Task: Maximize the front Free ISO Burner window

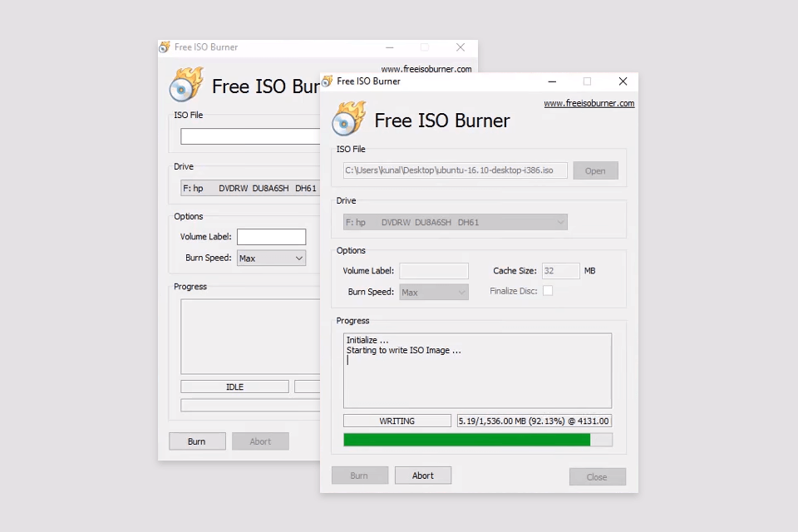Action: pyautogui.click(x=587, y=81)
